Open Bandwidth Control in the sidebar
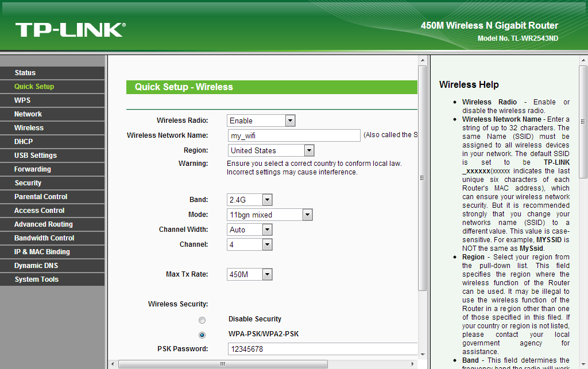 [x=44, y=238]
